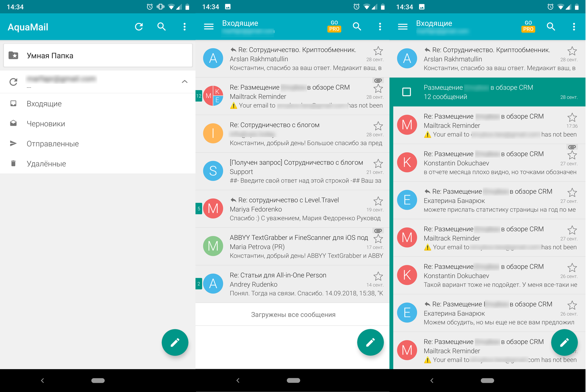Star the Arslan Rakhmatullin email in middle inbox
The height and width of the screenshot is (392, 586).
pyautogui.click(x=378, y=51)
